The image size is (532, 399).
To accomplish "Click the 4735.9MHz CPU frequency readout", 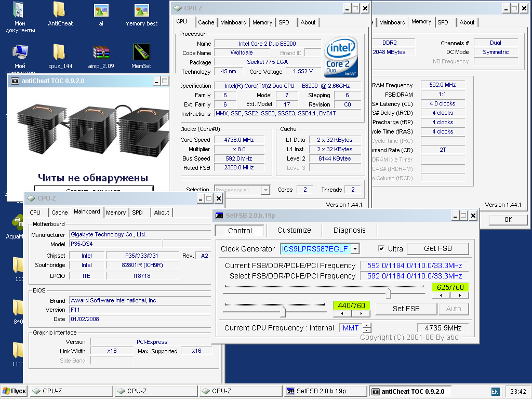I will pyautogui.click(x=443, y=328).
